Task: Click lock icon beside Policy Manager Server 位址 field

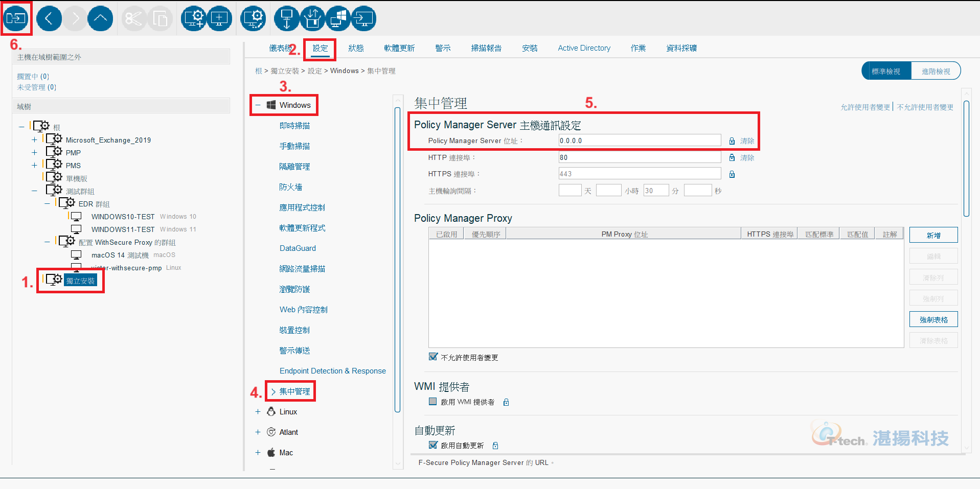Action: [x=732, y=141]
